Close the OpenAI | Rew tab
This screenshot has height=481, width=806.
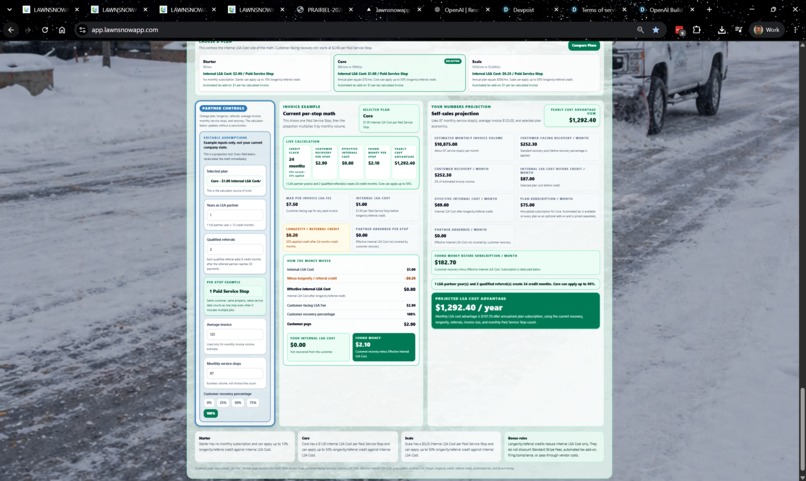[487, 9]
